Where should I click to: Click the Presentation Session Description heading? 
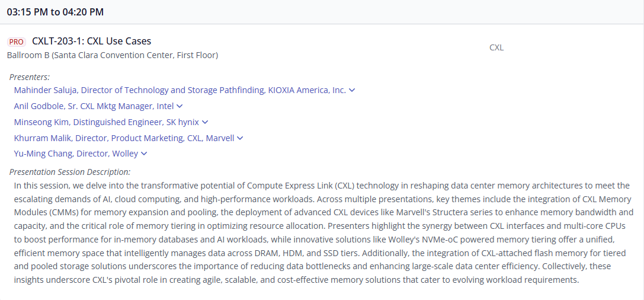(70, 172)
